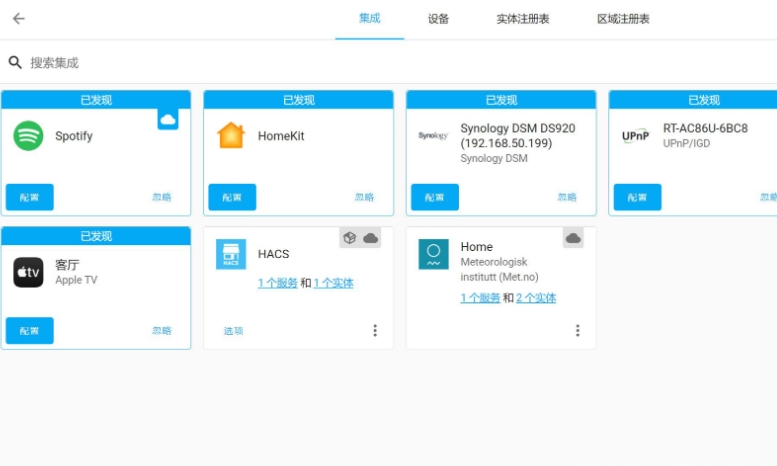Switch to the 设备 tab
777x466 pixels.
coord(439,19)
